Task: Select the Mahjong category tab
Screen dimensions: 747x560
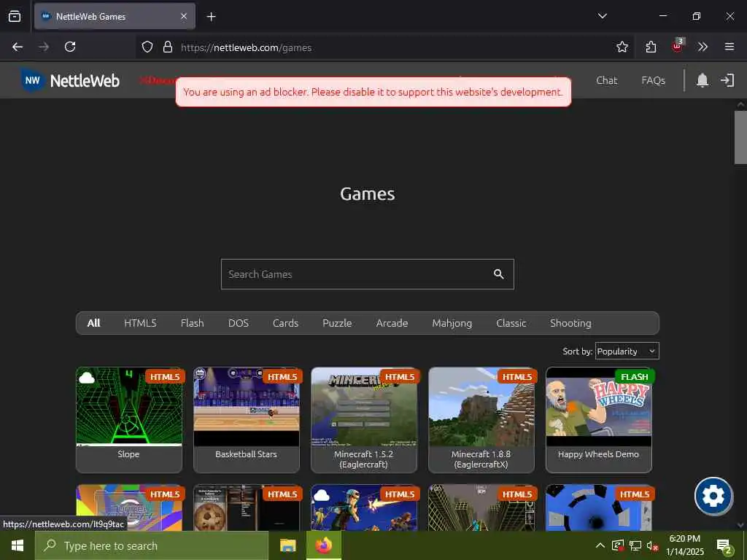Action: pos(452,323)
